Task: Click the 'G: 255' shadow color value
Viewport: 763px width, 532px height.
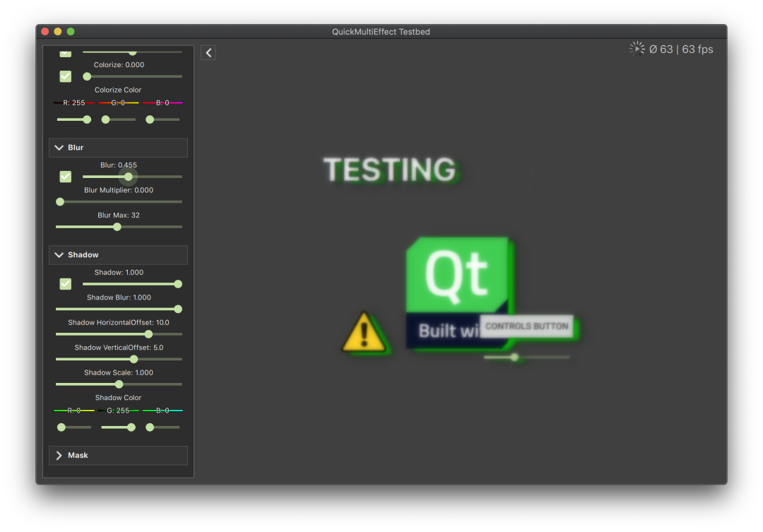Action: (118, 410)
